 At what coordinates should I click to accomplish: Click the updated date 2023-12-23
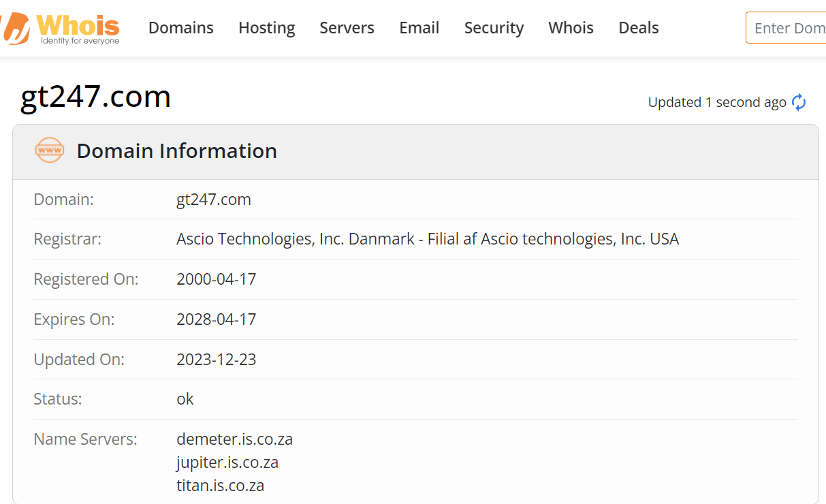pos(217,360)
